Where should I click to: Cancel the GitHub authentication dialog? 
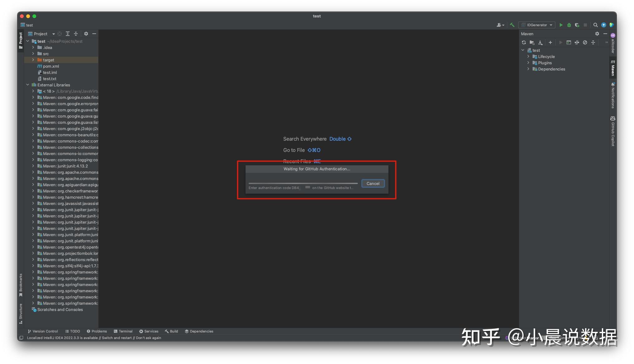[373, 183]
